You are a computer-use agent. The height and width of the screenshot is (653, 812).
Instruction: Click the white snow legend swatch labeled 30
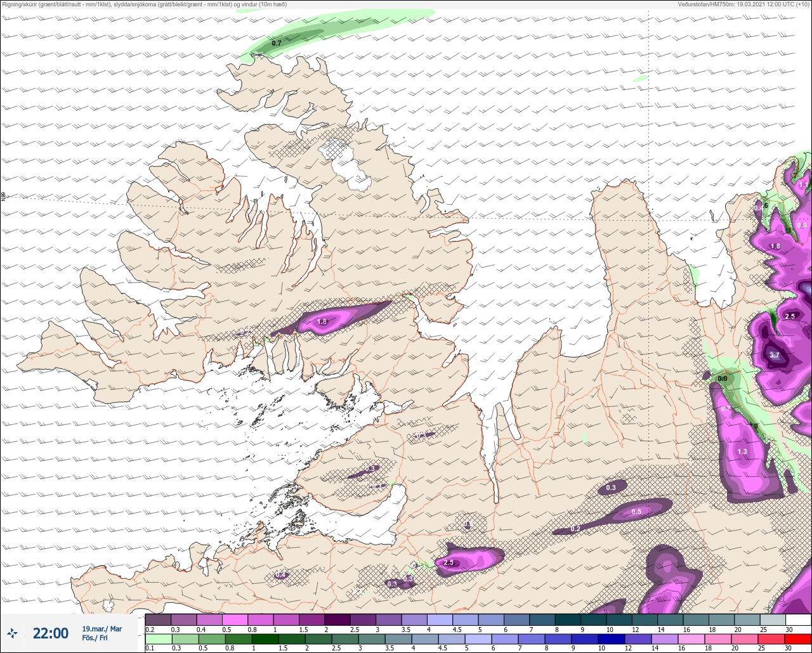click(799, 619)
